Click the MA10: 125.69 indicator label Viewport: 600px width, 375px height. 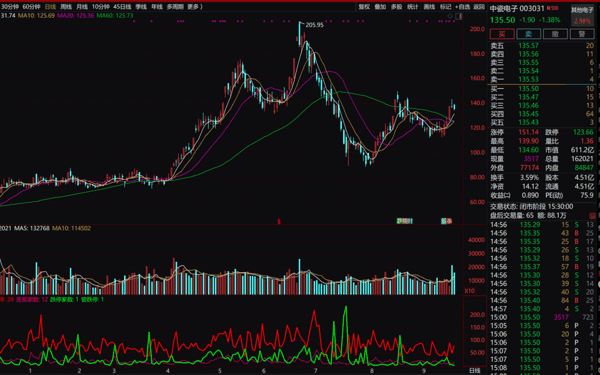click(37, 16)
